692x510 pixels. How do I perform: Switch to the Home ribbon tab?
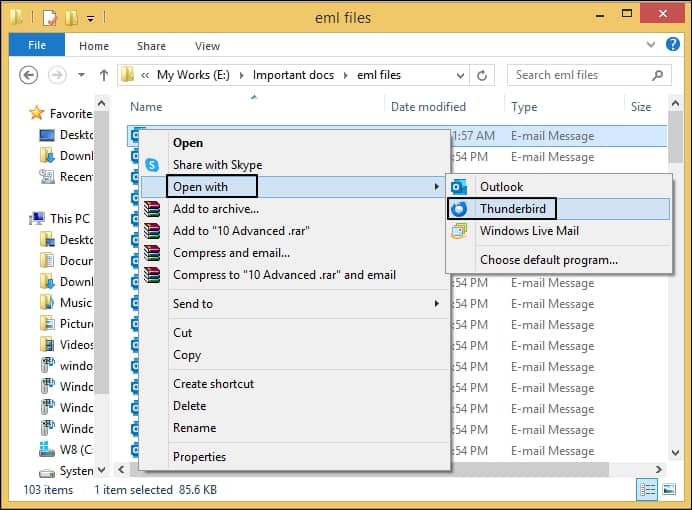(x=94, y=46)
